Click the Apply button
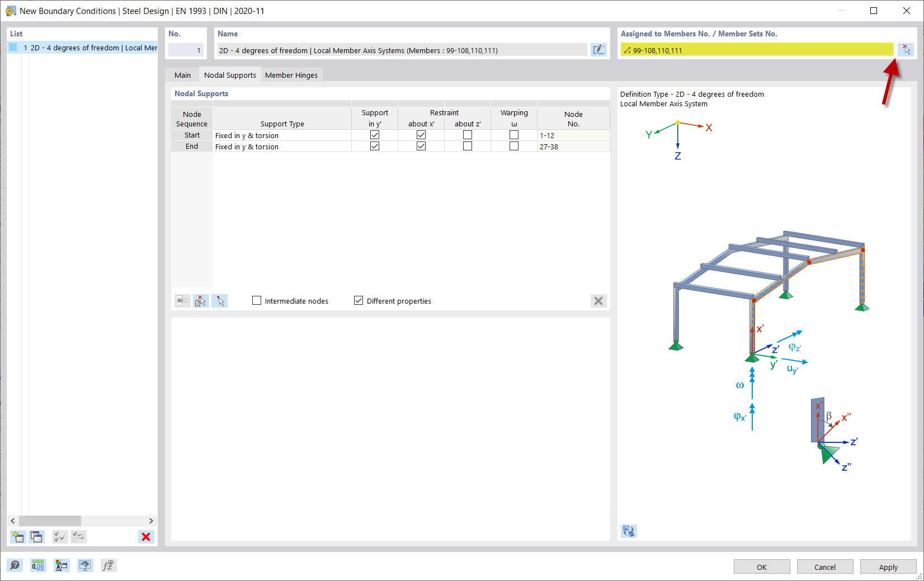 pos(888,566)
